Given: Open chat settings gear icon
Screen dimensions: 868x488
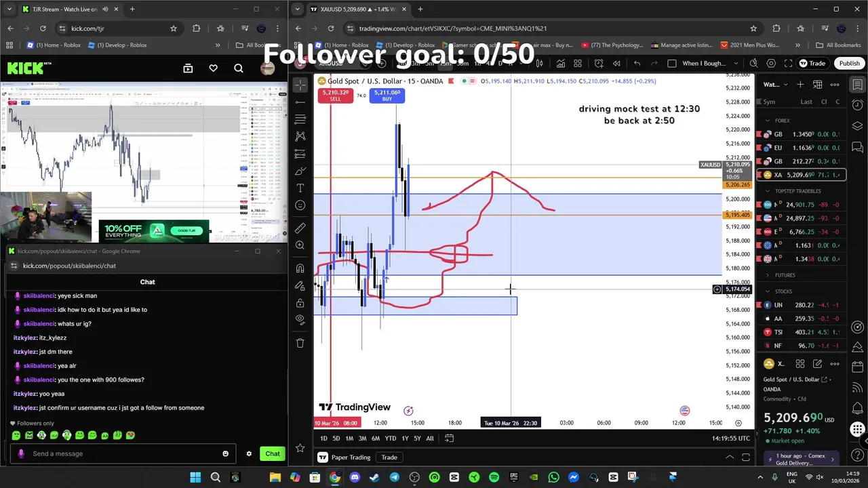Looking at the screenshot, I should tap(249, 453).
